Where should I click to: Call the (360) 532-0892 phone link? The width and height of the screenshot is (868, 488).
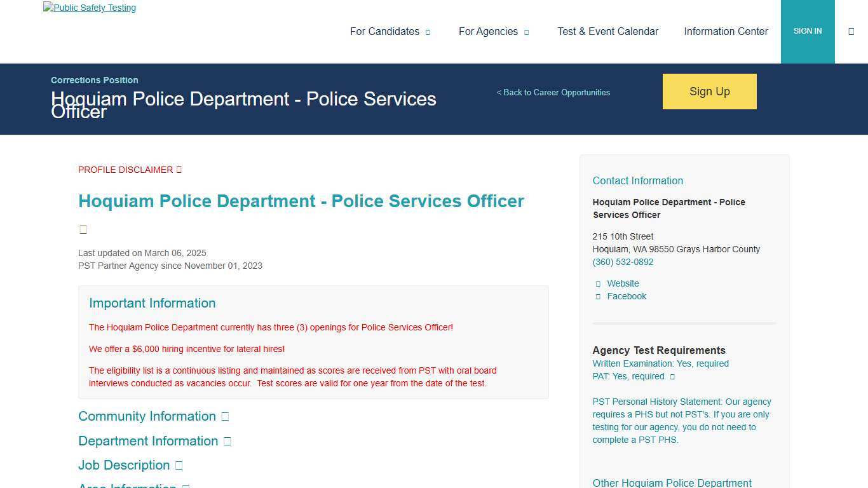pyautogui.click(x=623, y=261)
